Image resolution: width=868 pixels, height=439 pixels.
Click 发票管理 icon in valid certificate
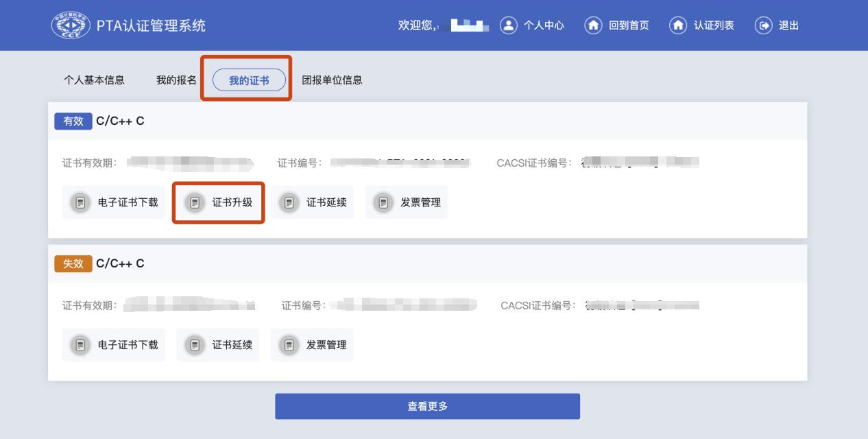(x=383, y=202)
